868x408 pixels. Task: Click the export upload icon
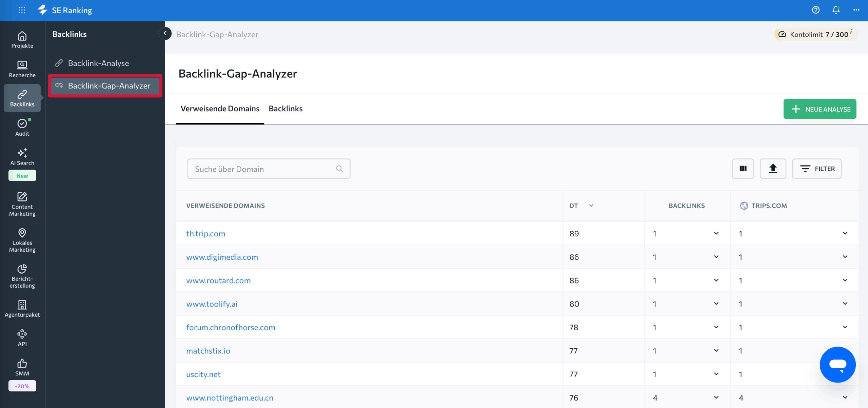[773, 169]
